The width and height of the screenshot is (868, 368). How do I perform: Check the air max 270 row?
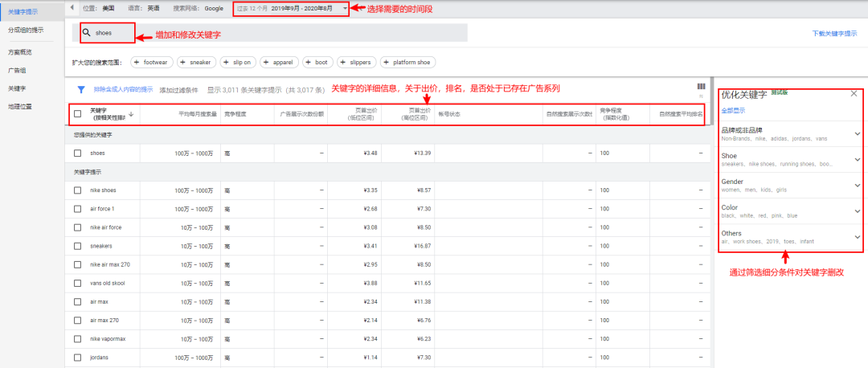[x=77, y=320]
